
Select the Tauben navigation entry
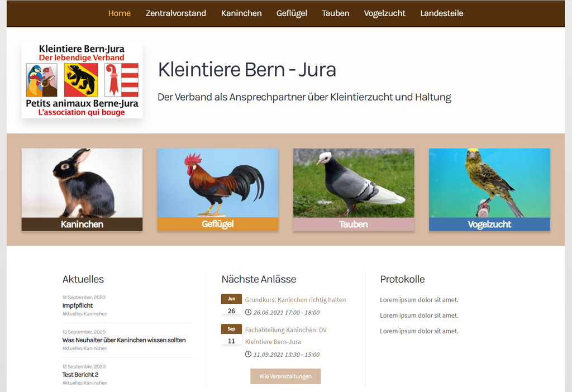(335, 13)
